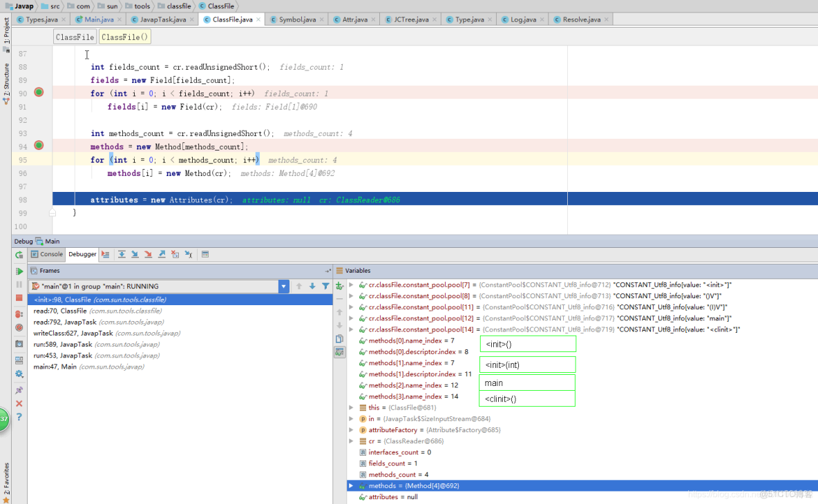Mute all breakpoints
818x504 pixels.
17,326
